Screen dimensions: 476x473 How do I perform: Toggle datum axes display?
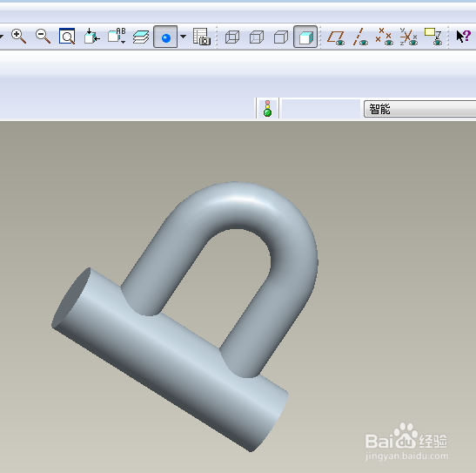(360, 37)
